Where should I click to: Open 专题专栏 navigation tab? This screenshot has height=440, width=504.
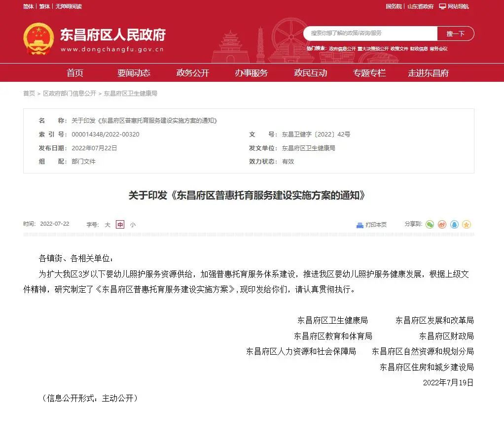(x=369, y=73)
